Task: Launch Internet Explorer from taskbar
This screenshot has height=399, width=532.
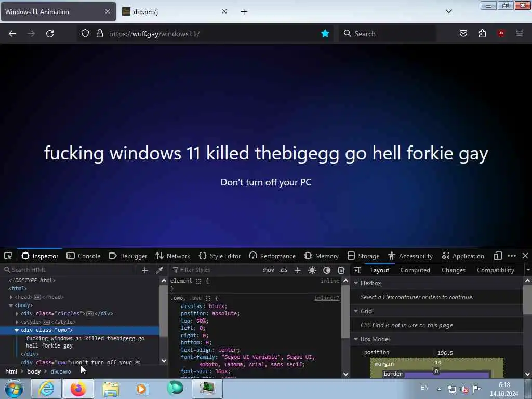Action: click(46, 389)
